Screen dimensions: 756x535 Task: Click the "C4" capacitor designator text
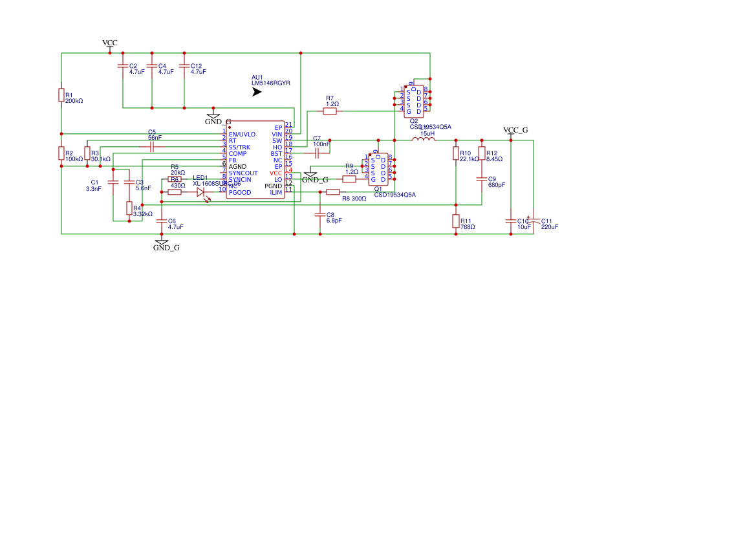coord(162,66)
